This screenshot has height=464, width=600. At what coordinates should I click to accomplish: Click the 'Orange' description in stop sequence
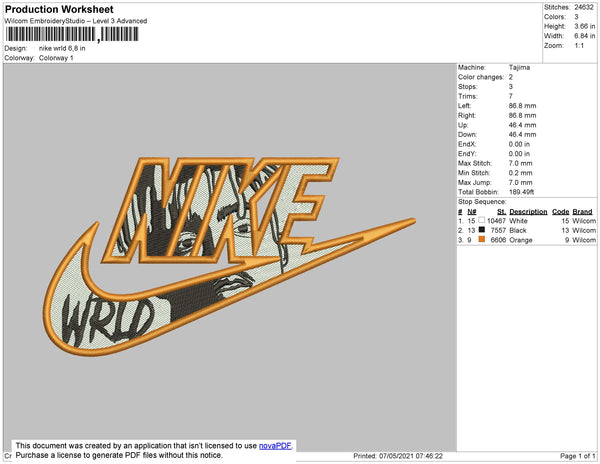tap(521, 240)
